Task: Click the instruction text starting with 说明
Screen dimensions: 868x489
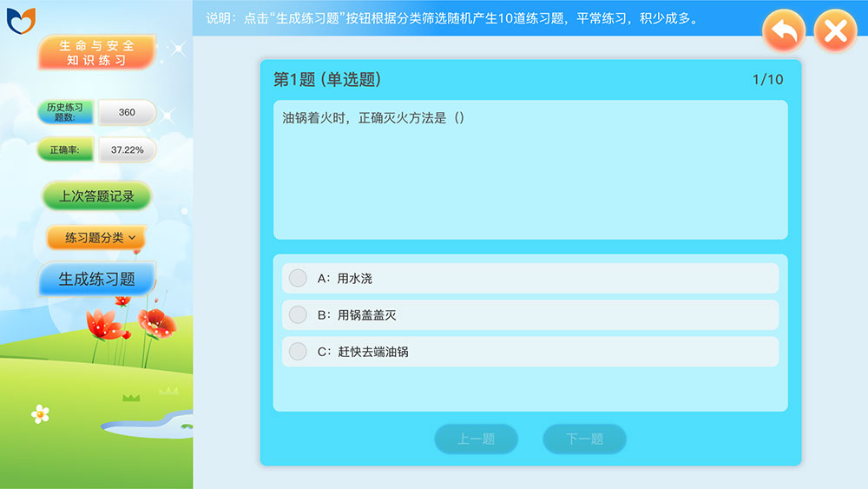Action: [x=451, y=18]
